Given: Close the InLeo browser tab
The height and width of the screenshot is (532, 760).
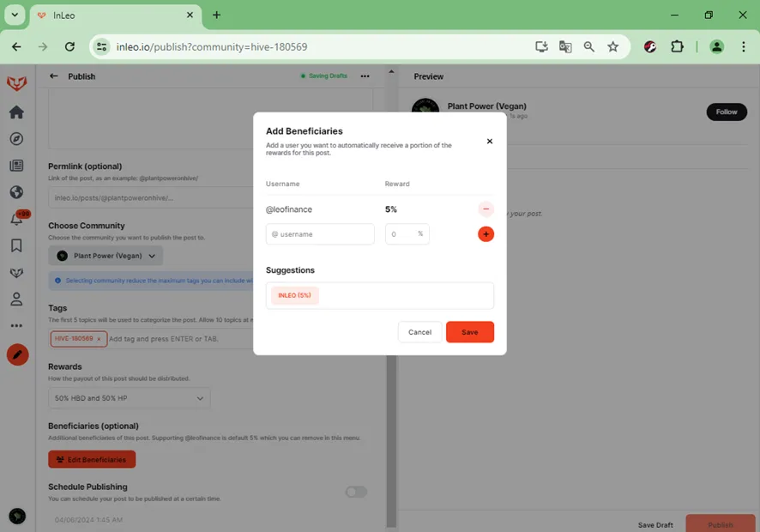Looking at the screenshot, I should point(190,15).
